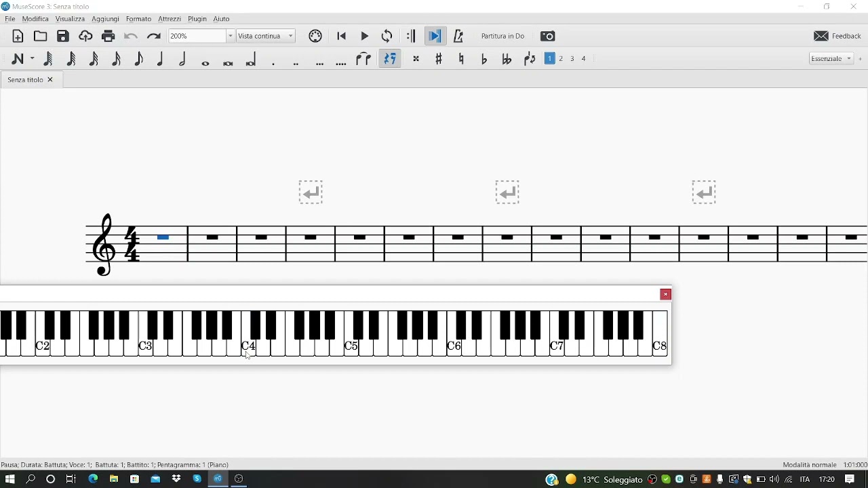
Task: Open the File menu
Action: pos(10,20)
